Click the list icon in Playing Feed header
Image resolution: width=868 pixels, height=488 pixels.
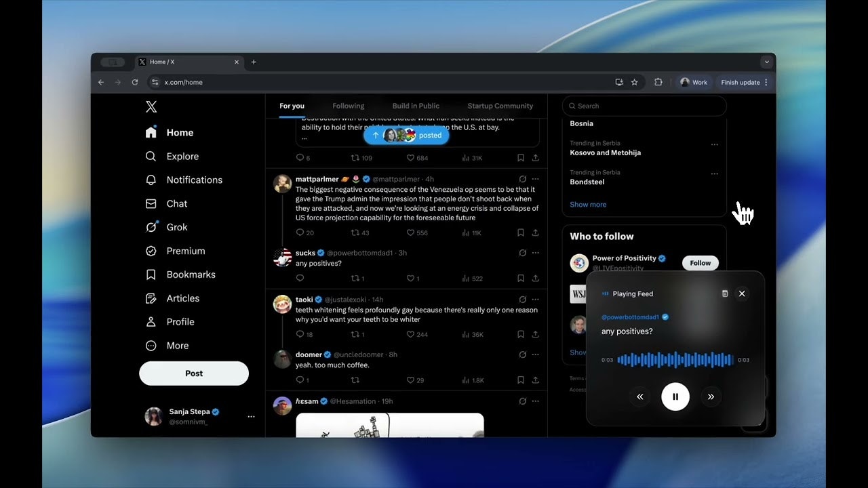point(724,293)
